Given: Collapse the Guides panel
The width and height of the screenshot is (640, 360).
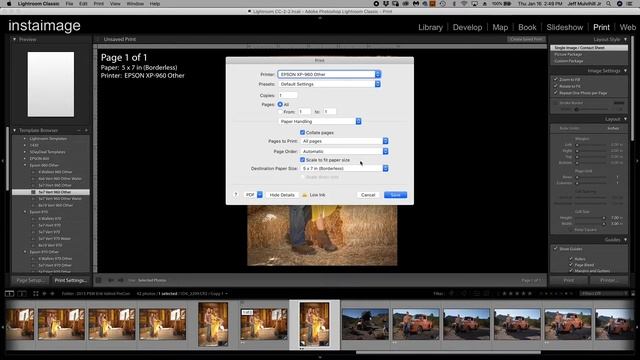Looking at the screenshot, I should (625, 240).
